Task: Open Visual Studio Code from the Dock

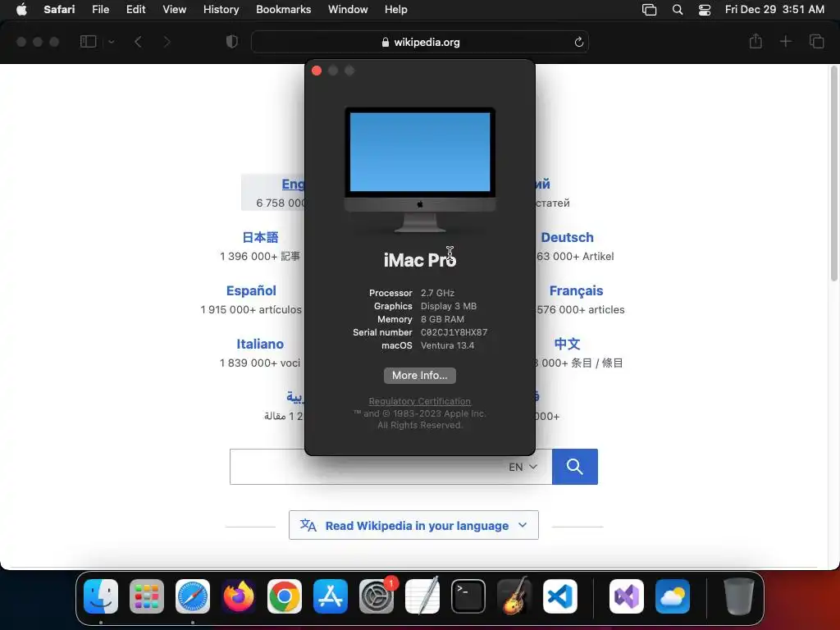Action: (559, 596)
